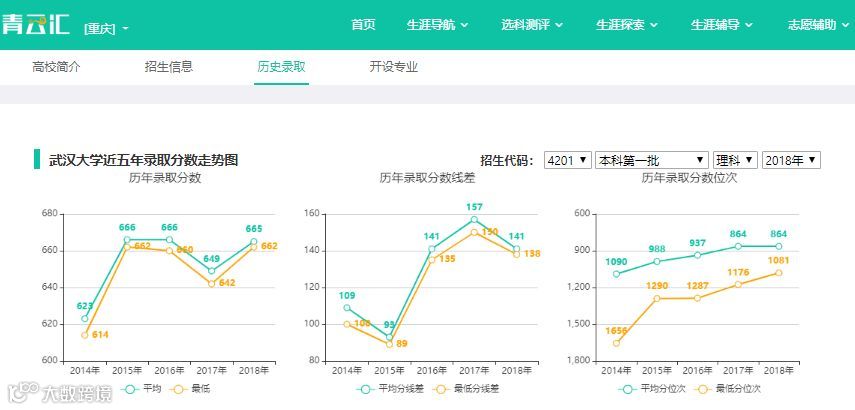Click the 2014 lowest score point 614
Image resolution: width=855 pixels, height=410 pixels.
coord(85,335)
